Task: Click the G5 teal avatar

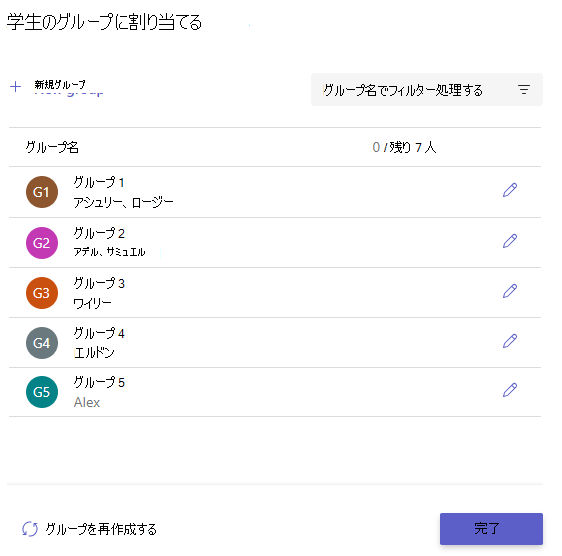Action: (42, 392)
